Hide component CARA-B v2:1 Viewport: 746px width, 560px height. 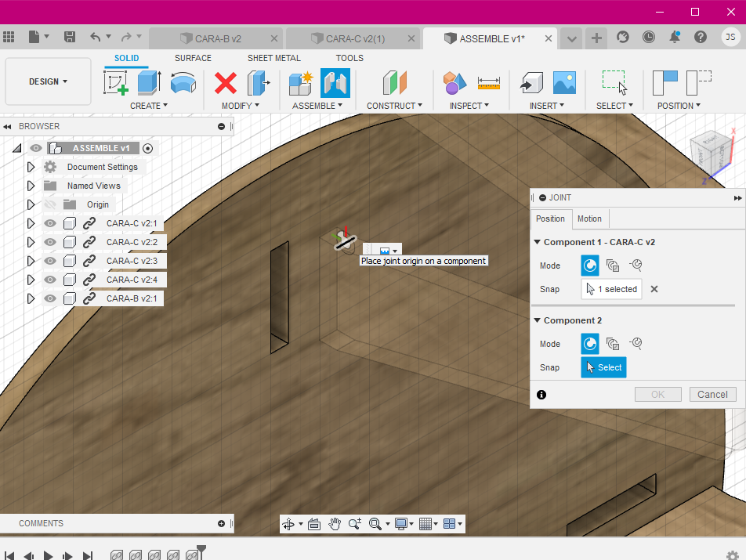[x=50, y=298]
